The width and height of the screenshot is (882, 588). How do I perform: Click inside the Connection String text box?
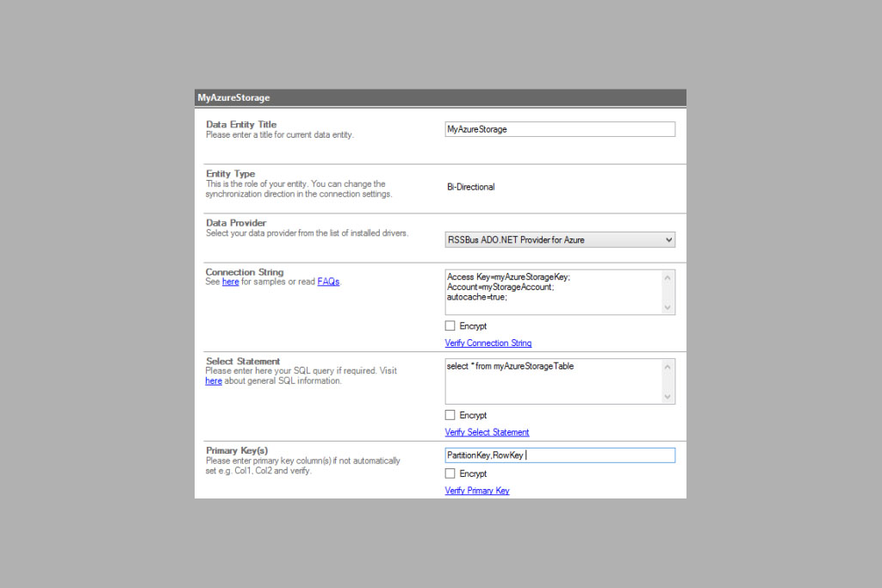[x=553, y=292]
